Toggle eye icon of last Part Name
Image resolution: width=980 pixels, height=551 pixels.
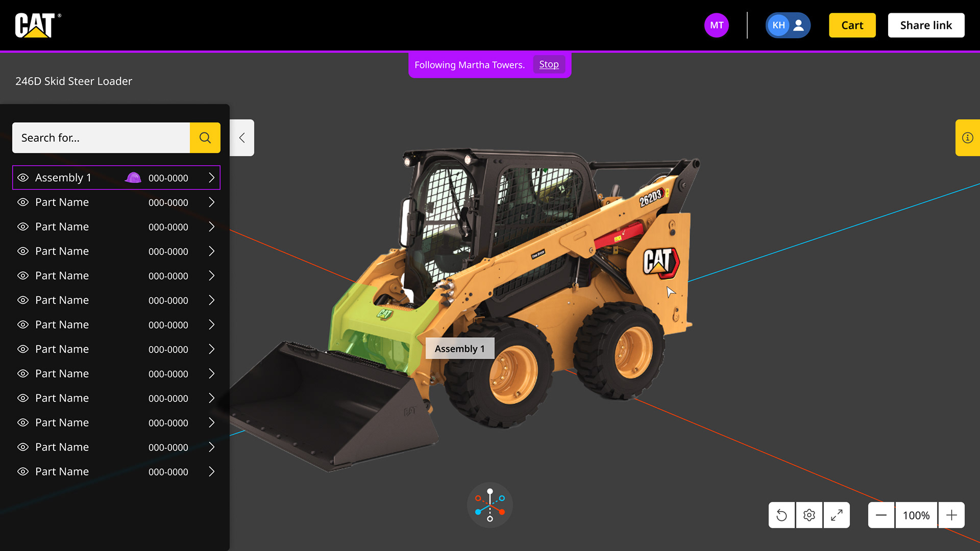(23, 471)
